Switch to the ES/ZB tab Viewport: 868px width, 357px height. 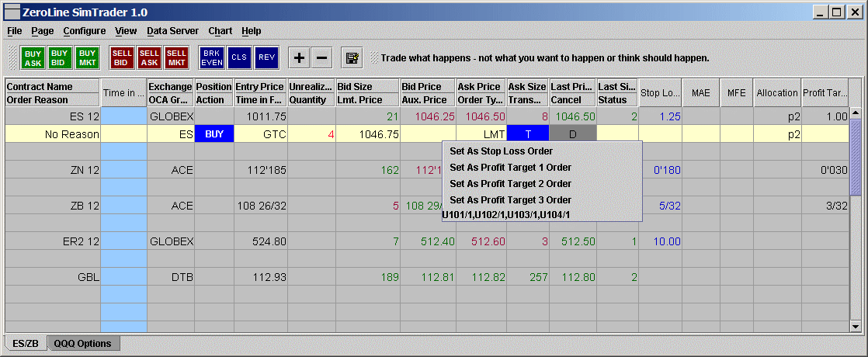coord(26,343)
